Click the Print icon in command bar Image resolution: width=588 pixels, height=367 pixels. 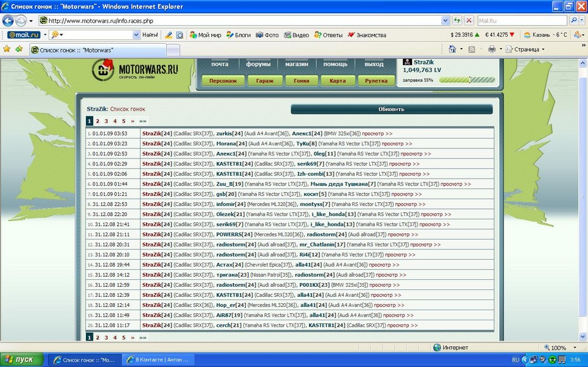click(x=492, y=49)
